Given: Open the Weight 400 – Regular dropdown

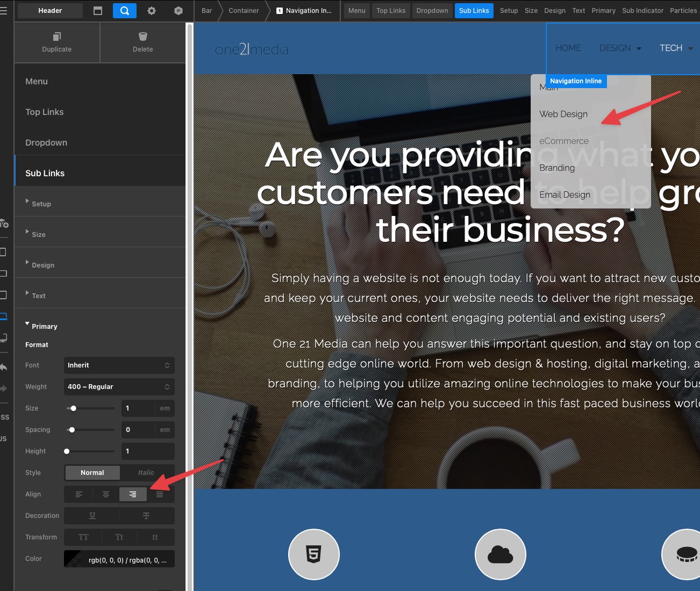Looking at the screenshot, I should coord(119,387).
